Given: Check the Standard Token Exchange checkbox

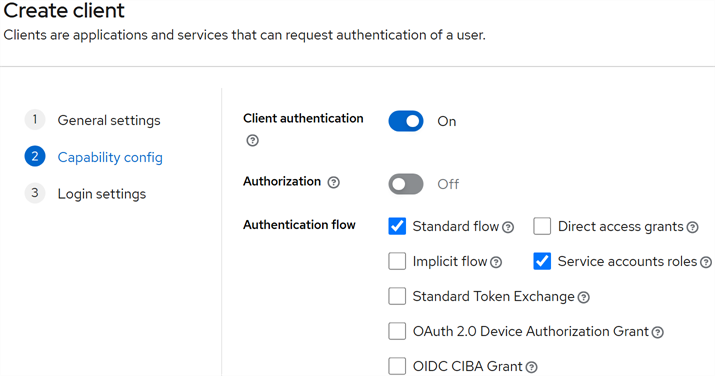Looking at the screenshot, I should tap(397, 296).
